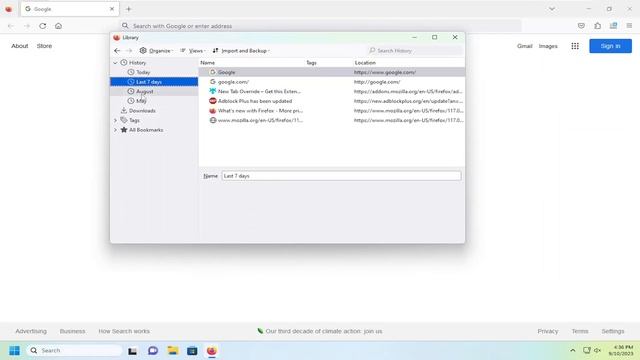Click the http://google.com/ location cell
640x360 pixels.
point(377,82)
